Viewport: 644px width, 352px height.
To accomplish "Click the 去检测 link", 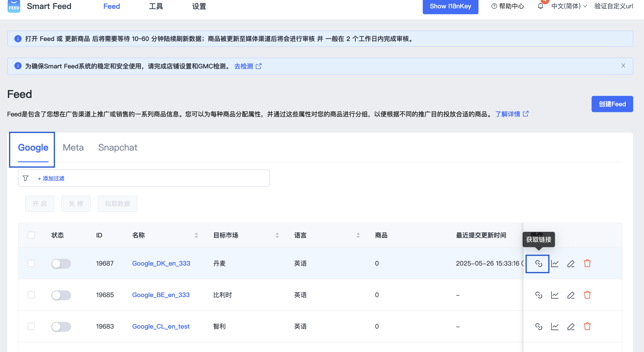I will [x=248, y=66].
